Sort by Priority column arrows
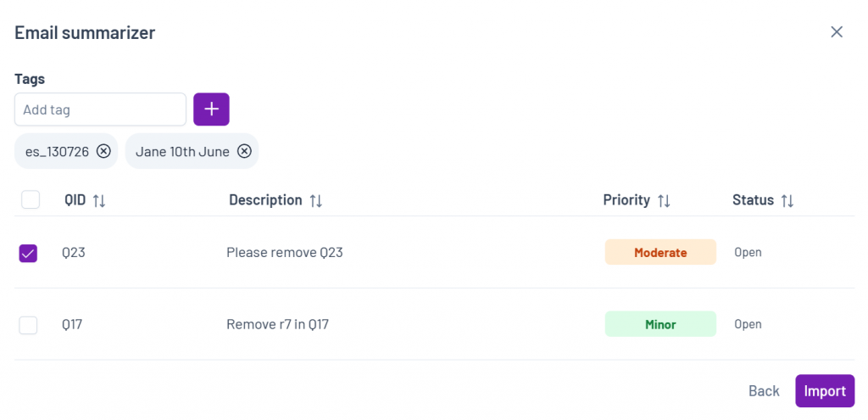This screenshot has height=420, width=868. click(x=664, y=200)
